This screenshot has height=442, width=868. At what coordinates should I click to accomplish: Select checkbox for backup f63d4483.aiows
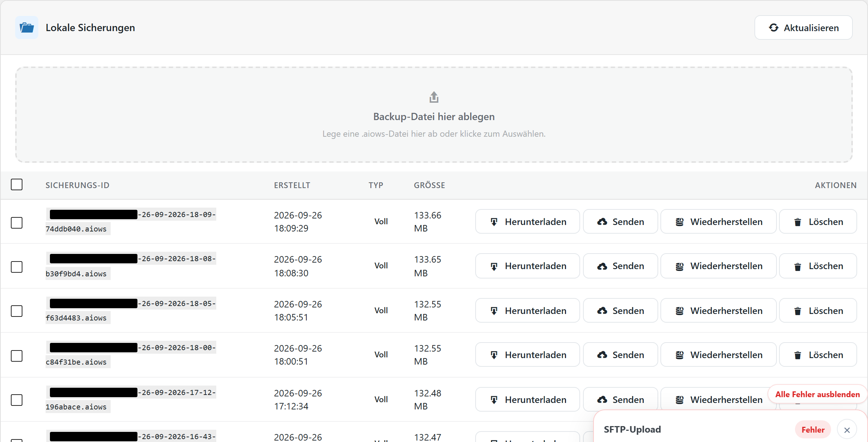17,311
